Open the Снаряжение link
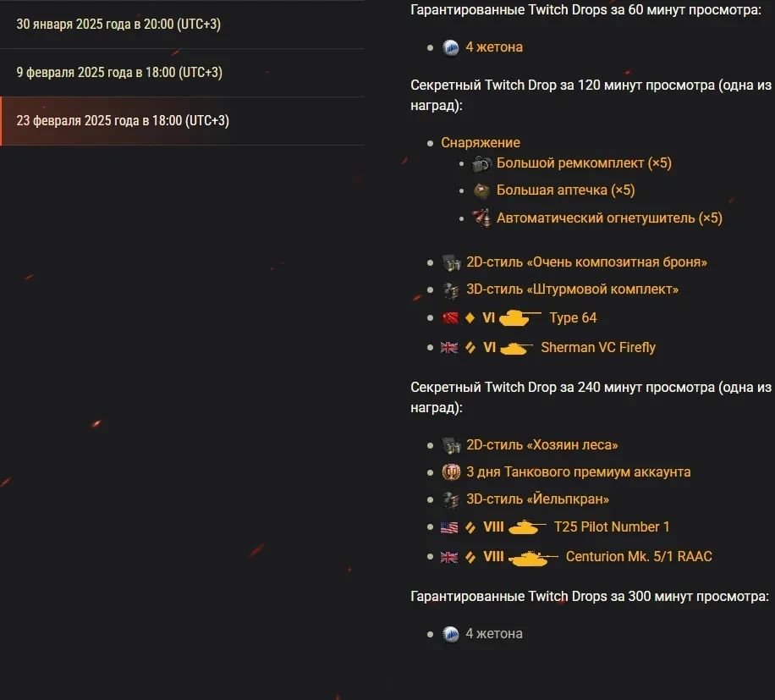 (481, 142)
